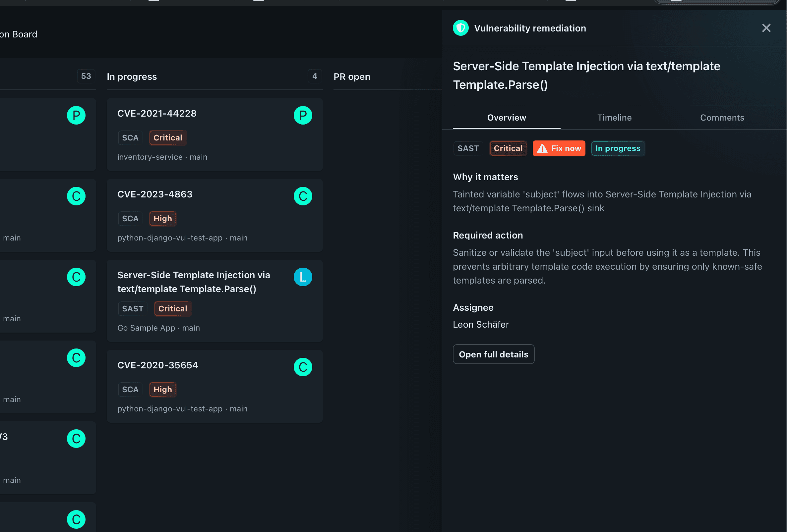Click the SAST tag in detail panel
The height and width of the screenshot is (532, 787).
pyautogui.click(x=468, y=148)
